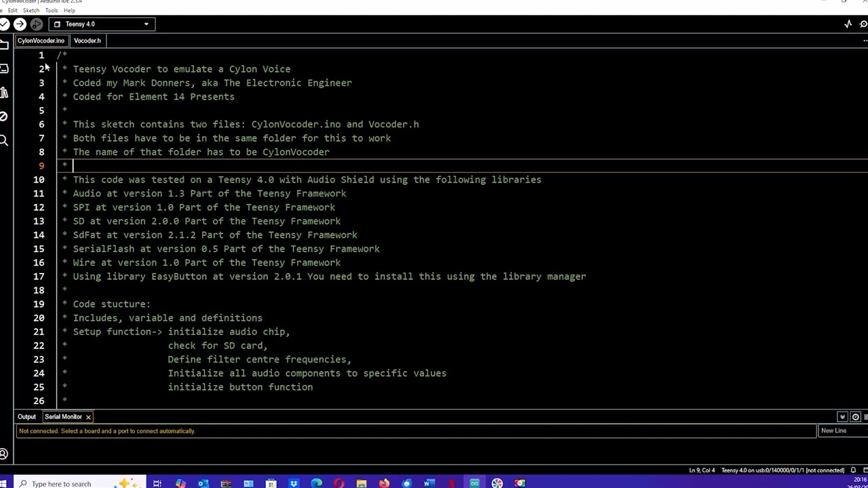Open Task View on the taskbar
Viewport: 868px width, 488px height.
click(157, 483)
